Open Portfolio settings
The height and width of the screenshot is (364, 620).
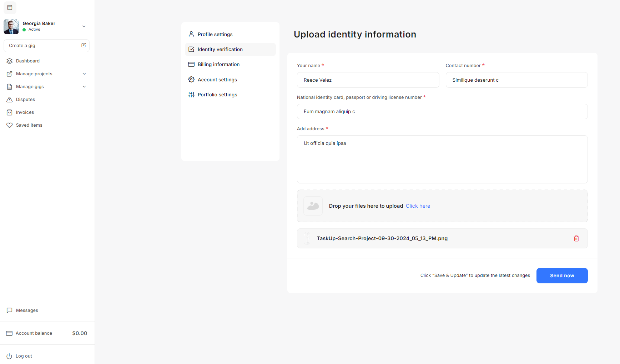tap(217, 95)
